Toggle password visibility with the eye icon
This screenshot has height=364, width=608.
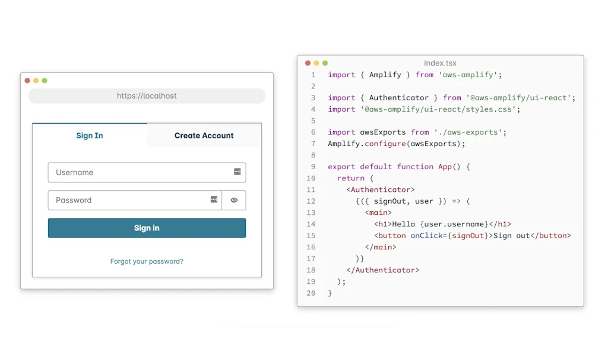pyautogui.click(x=233, y=200)
